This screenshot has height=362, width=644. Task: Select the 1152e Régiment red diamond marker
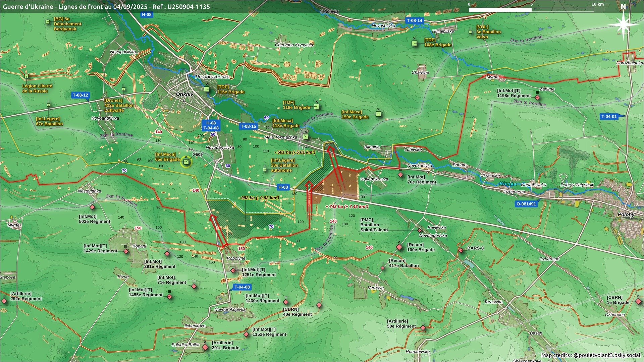(x=247, y=334)
